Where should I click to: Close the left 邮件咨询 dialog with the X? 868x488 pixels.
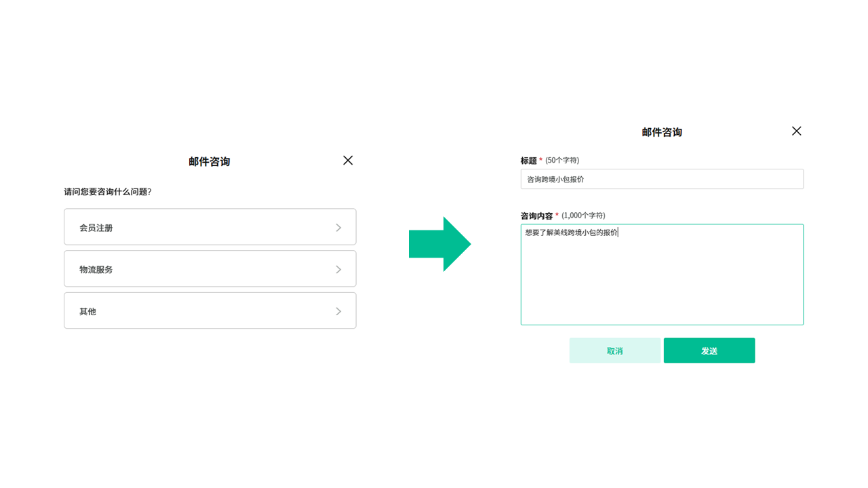[x=347, y=161]
